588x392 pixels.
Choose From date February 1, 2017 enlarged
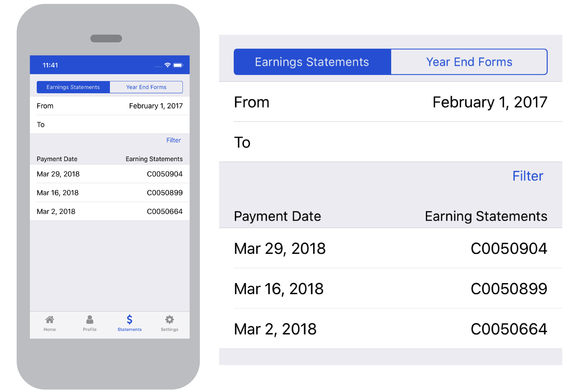click(x=391, y=102)
